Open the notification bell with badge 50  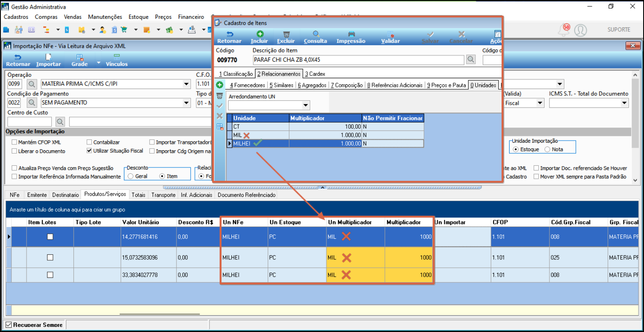pos(564,29)
